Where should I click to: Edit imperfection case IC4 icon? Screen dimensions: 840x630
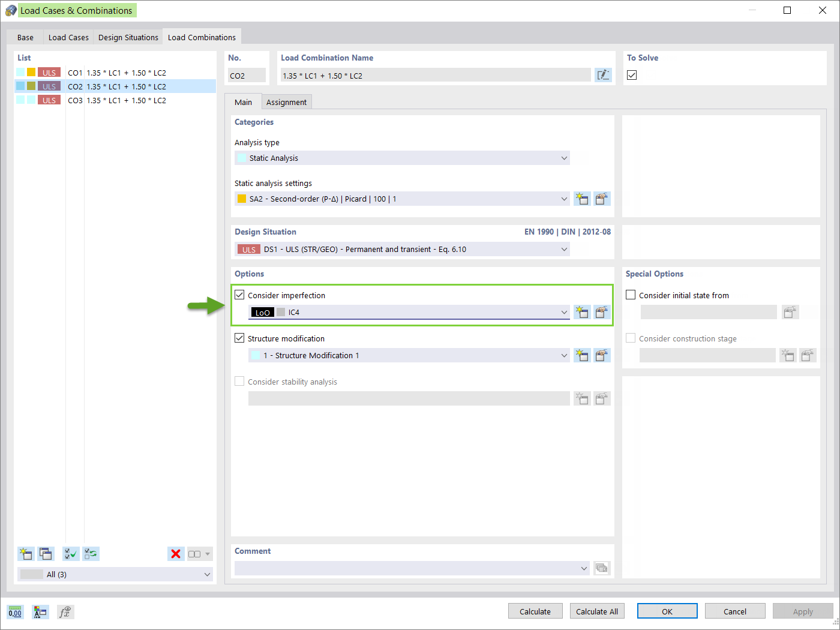(602, 312)
